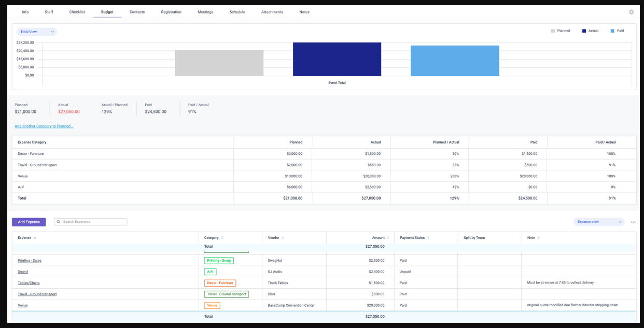This screenshot has width=644, height=328.
Task: Toggle the Paid series in the legend
Action: click(619, 31)
